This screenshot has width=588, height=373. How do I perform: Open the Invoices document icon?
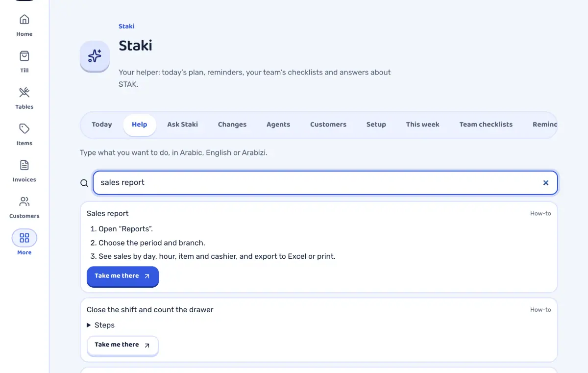click(24, 165)
